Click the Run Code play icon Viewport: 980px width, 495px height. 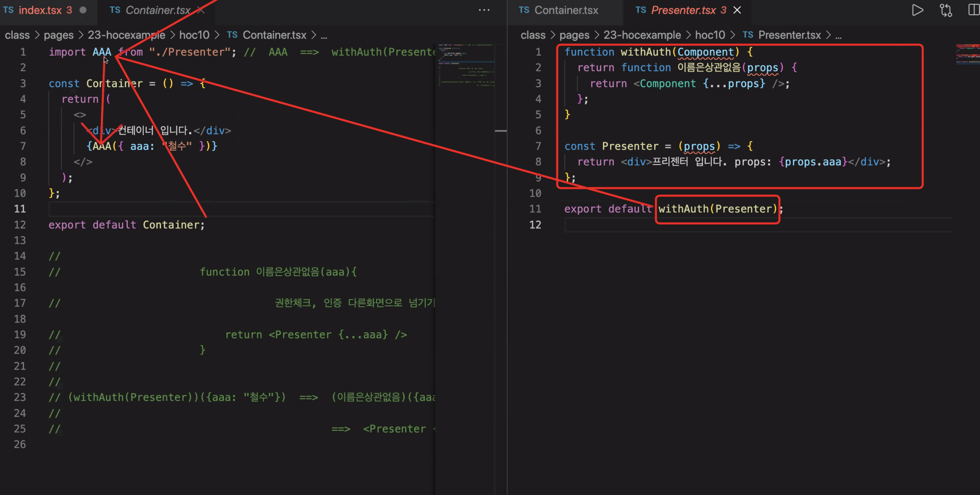(917, 10)
